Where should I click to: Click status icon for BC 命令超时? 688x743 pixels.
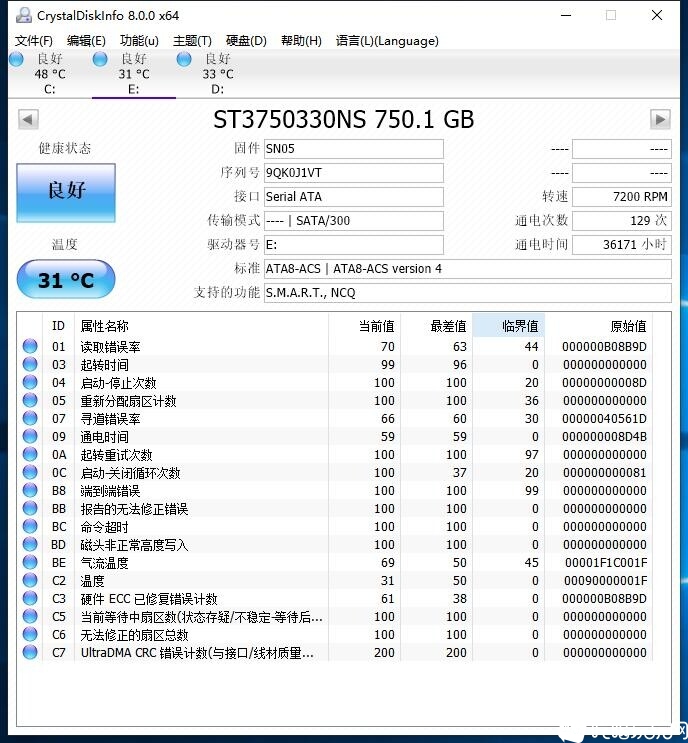(x=30, y=526)
